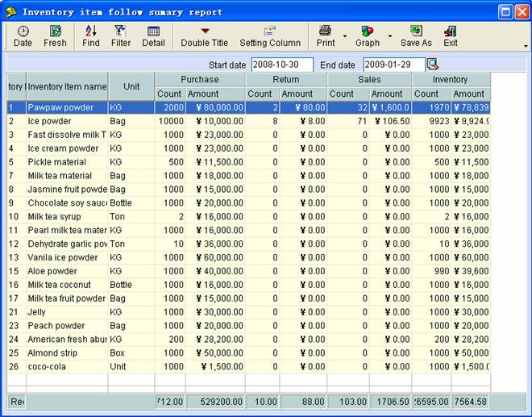532x417 pixels.
Task: Open the toolbar overflow arrow at far right
Action: [x=526, y=46]
